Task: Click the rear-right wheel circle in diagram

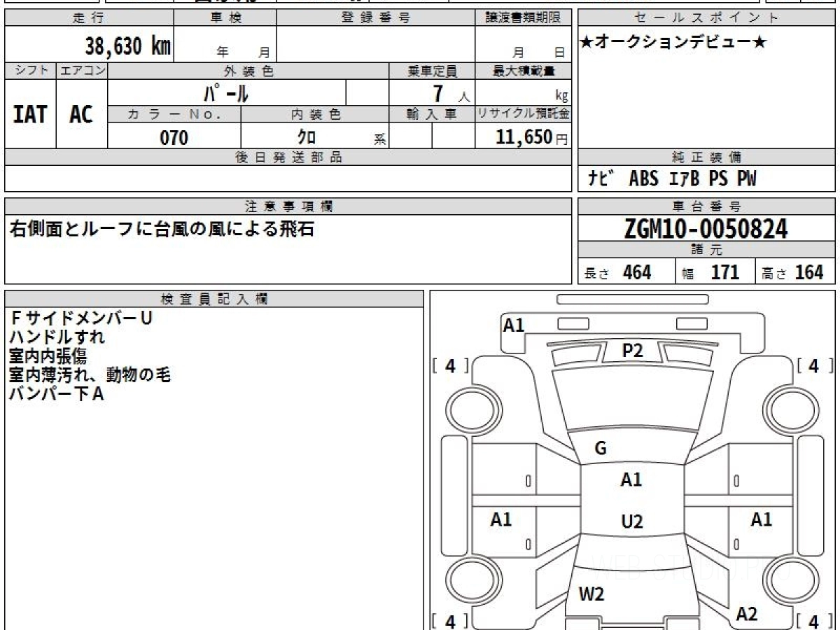Action: (x=792, y=582)
